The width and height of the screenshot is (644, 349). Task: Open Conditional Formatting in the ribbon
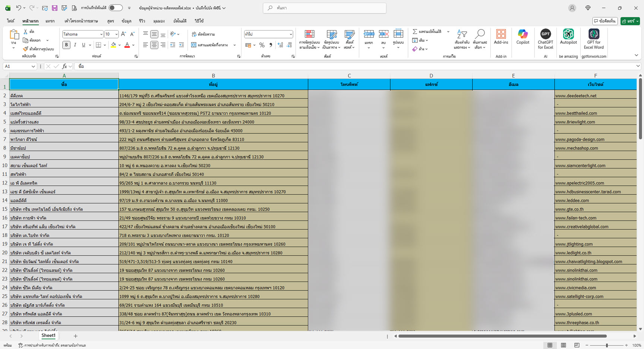[x=309, y=39]
